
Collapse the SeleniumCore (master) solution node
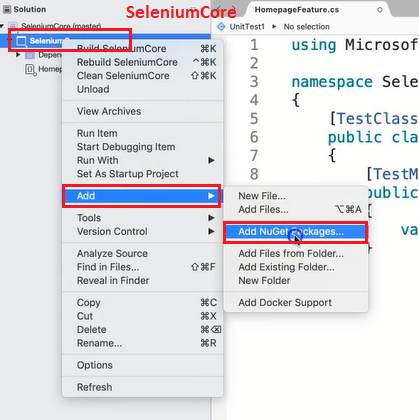pyautogui.click(x=2, y=26)
